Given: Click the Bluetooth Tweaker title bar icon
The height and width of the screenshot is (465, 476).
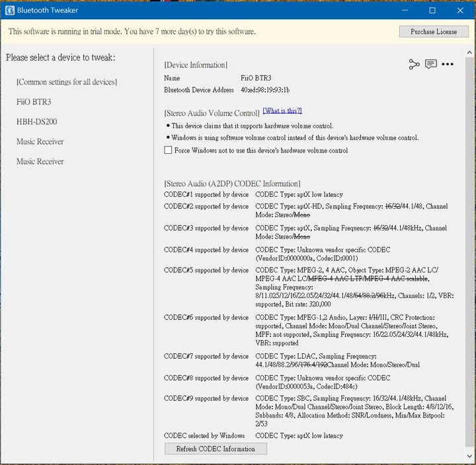Looking at the screenshot, I should coord(9,11).
